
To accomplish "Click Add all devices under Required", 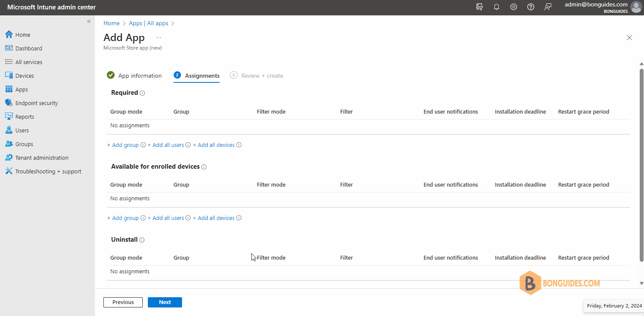I will click(x=214, y=145).
